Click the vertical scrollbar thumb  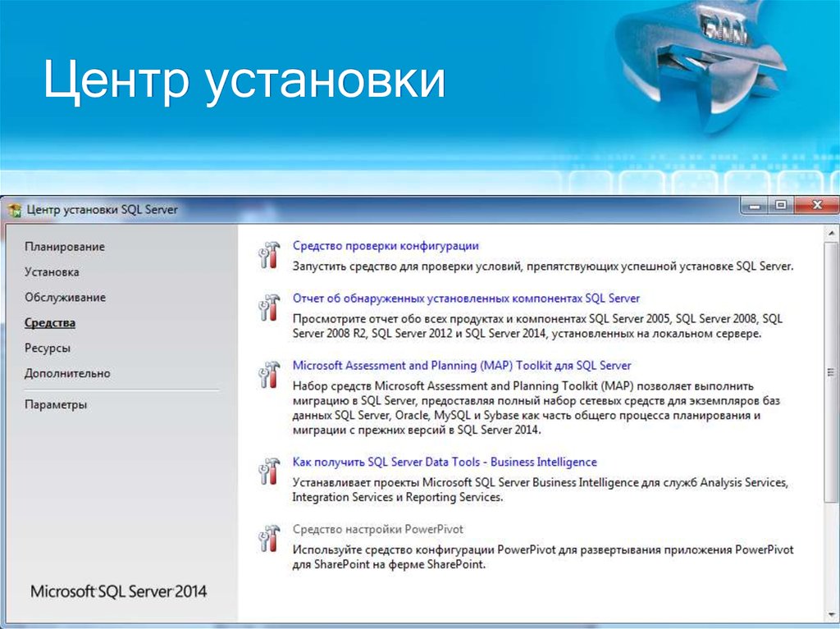(x=831, y=372)
